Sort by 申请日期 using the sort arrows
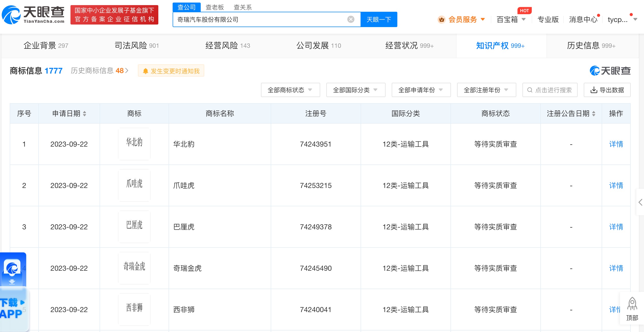The height and width of the screenshot is (332, 644). click(85, 114)
